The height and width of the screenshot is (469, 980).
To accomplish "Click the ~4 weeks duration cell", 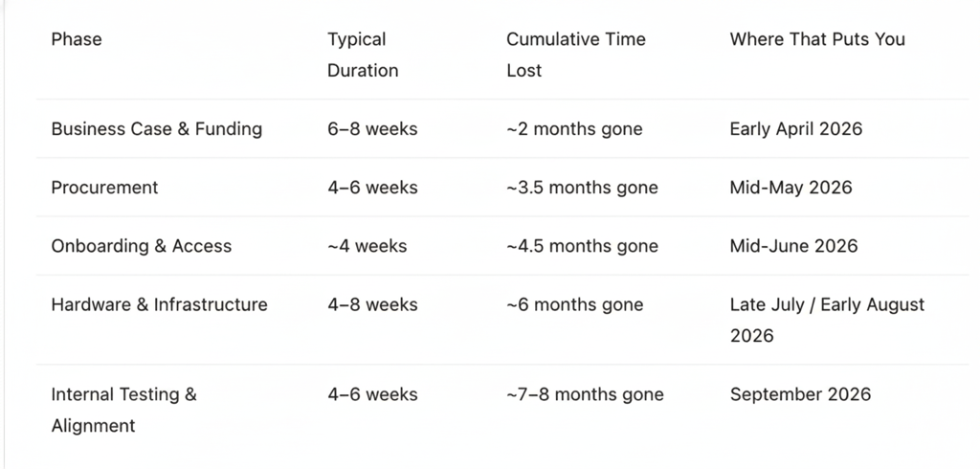I will pos(367,246).
